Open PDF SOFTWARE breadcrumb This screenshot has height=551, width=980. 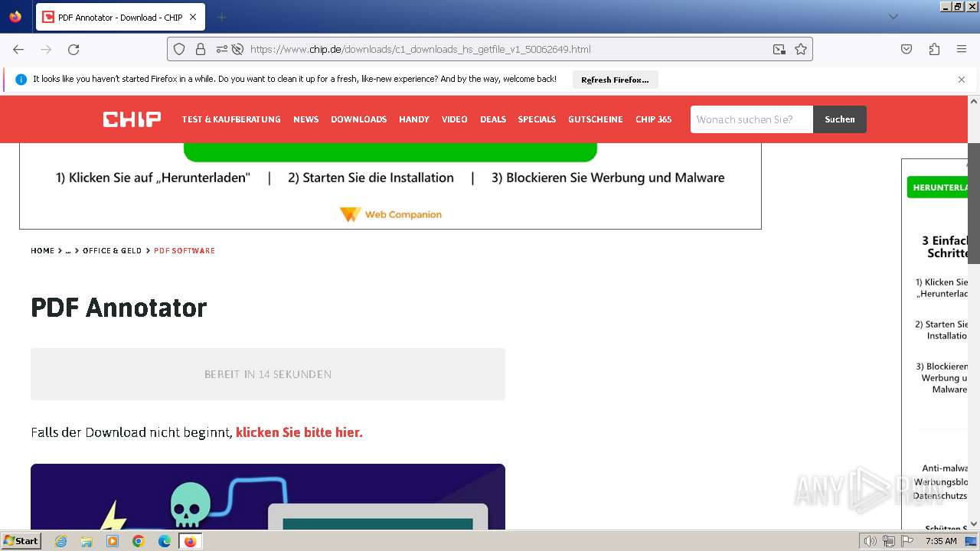(x=185, y=250)
